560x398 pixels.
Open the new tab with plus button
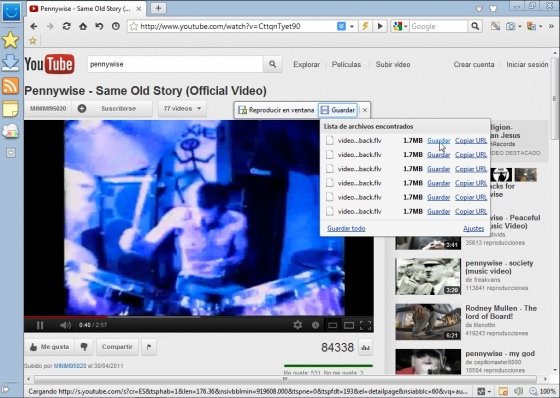coord(158,8)
